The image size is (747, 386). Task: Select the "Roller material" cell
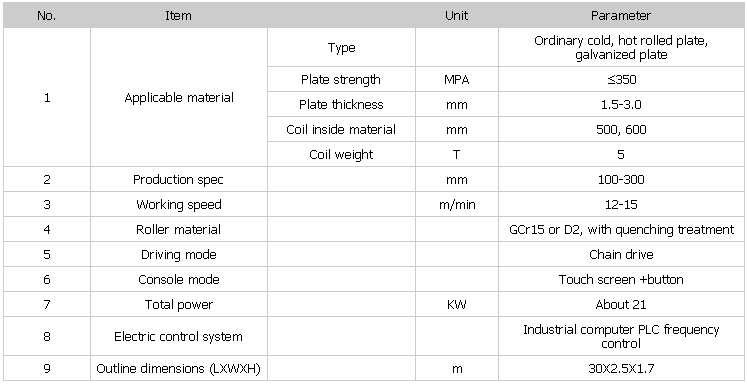pos(179,229)
